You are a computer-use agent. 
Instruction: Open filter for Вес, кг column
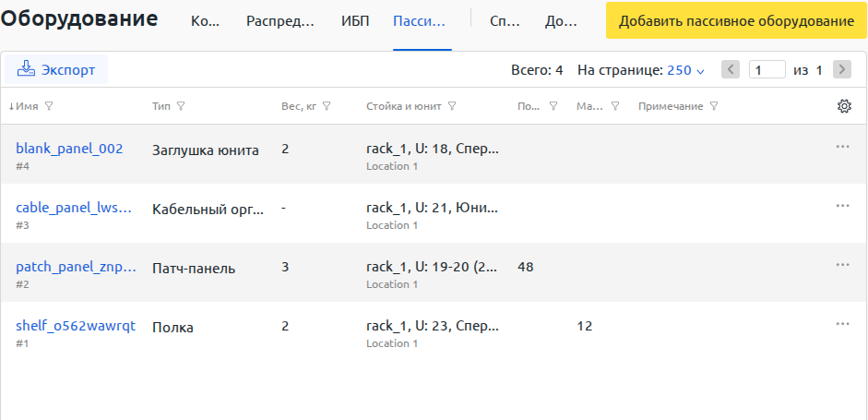click(x=326, y=106)
